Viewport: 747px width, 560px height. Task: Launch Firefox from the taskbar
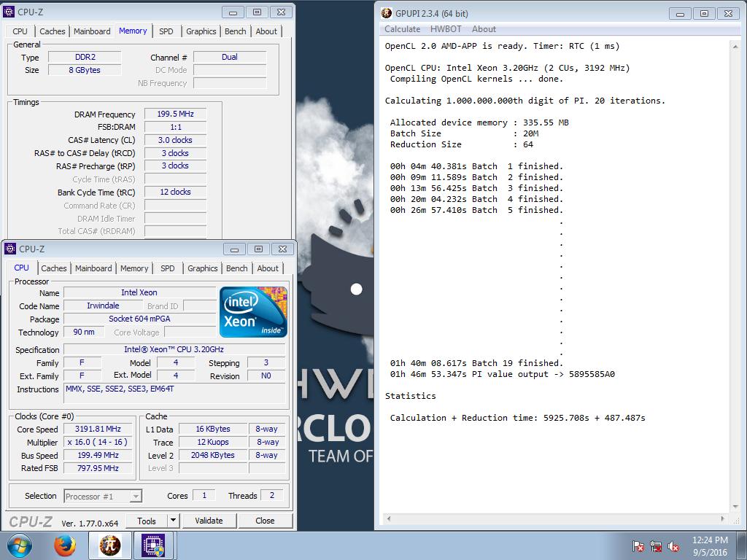65,545
